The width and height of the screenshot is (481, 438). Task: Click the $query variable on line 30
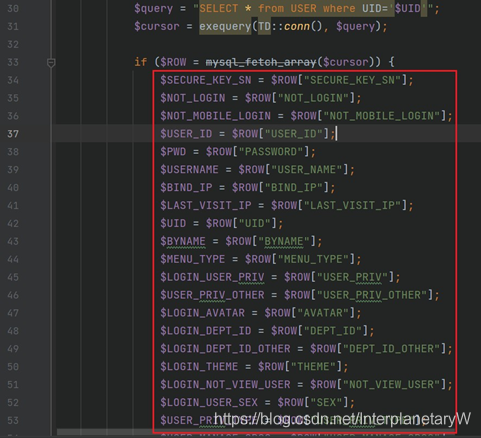click(153, 8)
